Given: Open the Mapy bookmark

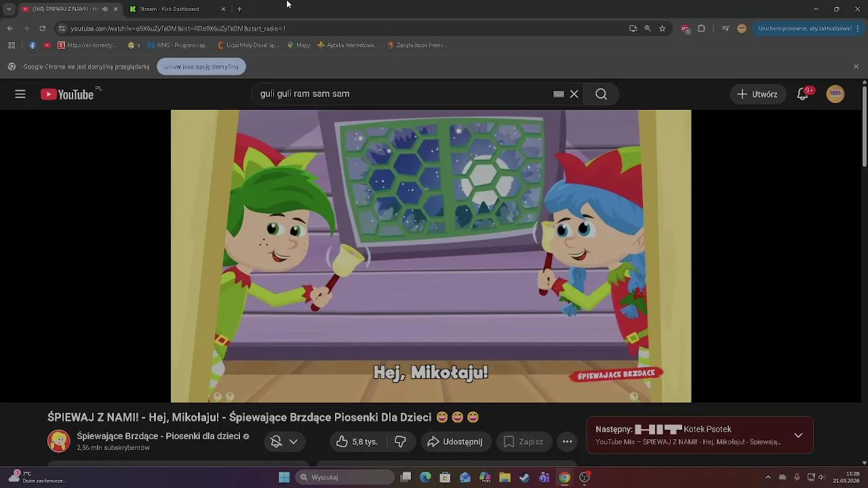Looking at the screenshot, I should tap(299, 45).
